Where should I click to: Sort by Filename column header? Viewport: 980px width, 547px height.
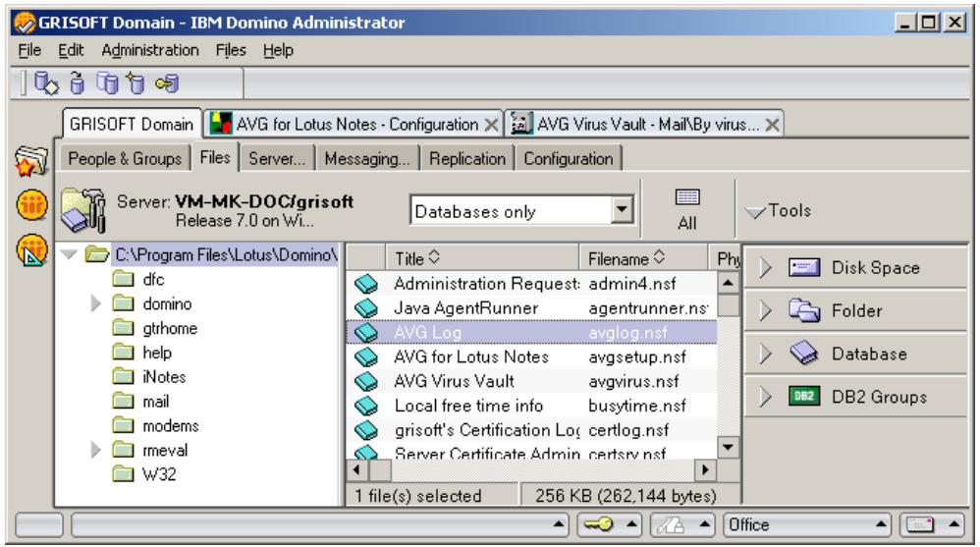(x=644, y=258)
